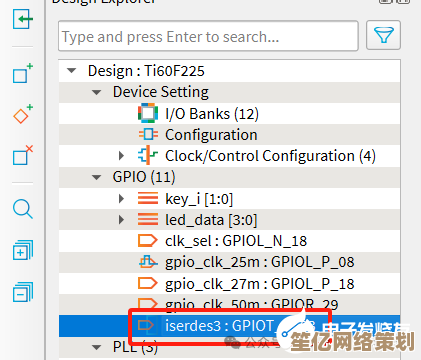Click the Clock/Control Configuration icon
Image resolution: width=421 pixels, height=360 pixels.
(x=148, y=156)
